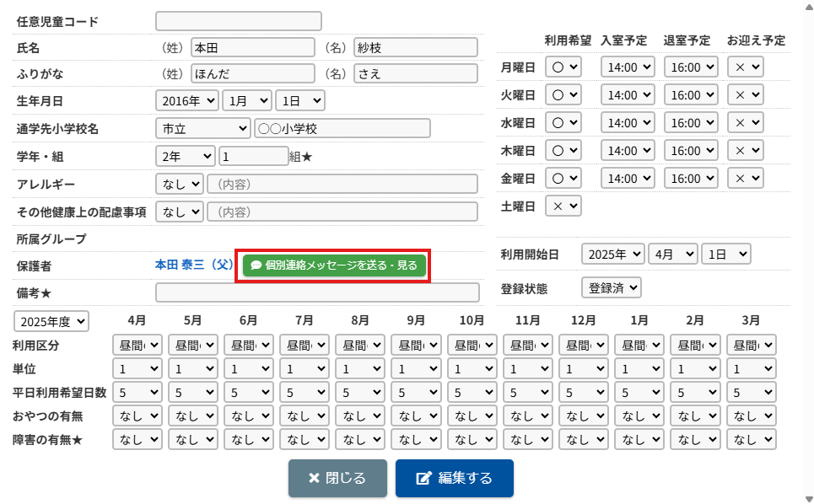Change Monday 入室予定 14:00 time
The width and height of the screenshot is (814, 504).
628,67
